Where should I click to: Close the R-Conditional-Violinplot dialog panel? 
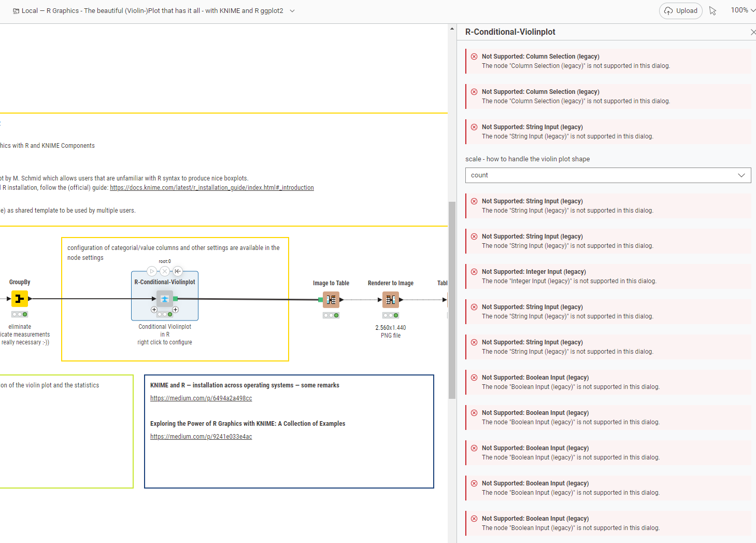tap(753, 32)
